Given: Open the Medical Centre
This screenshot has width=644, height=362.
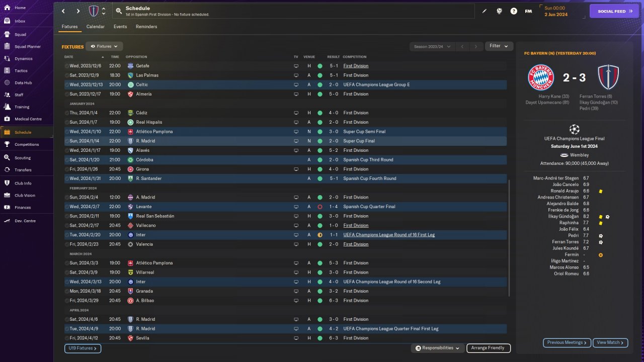Looking at the screenshot, I should tap(28, 119).
